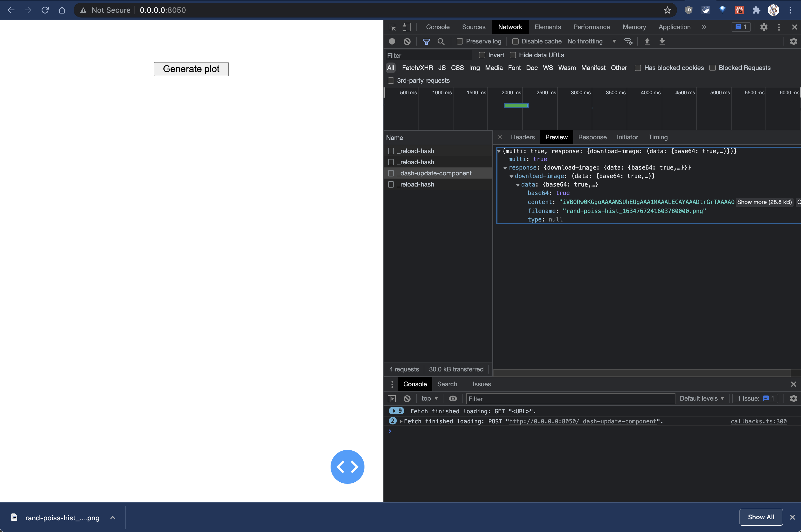Open the Chrome three-dot menu
Image resolution: width=801 pixels, height=532 pixels.
coord(790,10)
